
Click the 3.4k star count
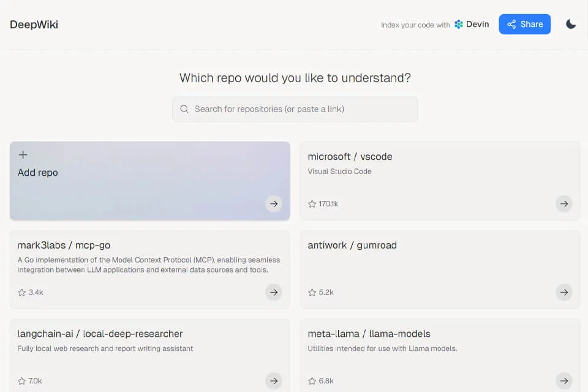36,292
